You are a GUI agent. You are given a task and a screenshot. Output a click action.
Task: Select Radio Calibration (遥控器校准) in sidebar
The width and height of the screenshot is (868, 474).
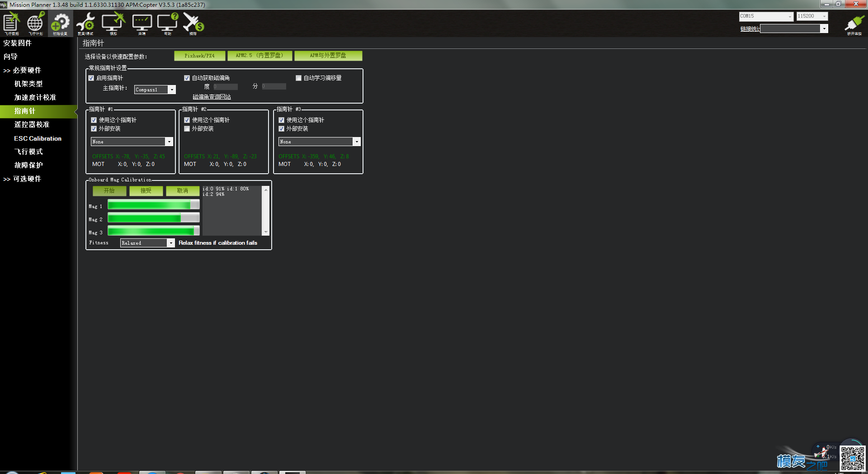(32, 124)
